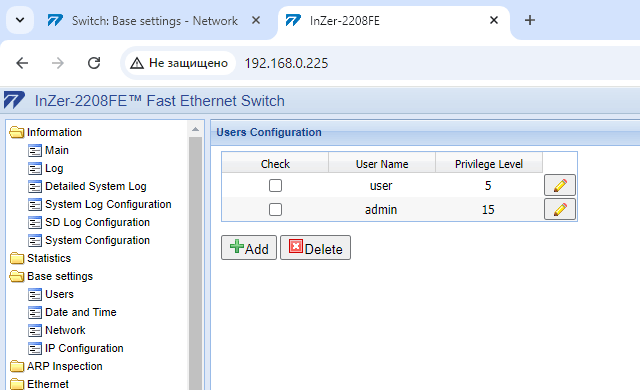Click privilege level value 5
Viewport: 640px width, 390px height.
click(488, 186)
